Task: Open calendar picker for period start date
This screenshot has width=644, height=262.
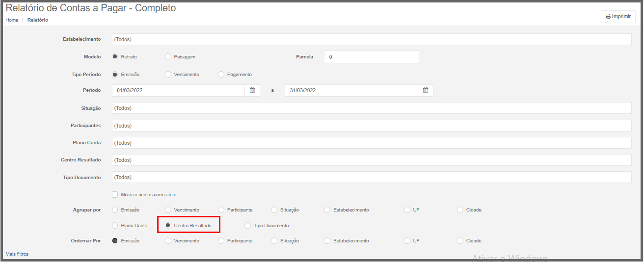Action: [252, 90]
